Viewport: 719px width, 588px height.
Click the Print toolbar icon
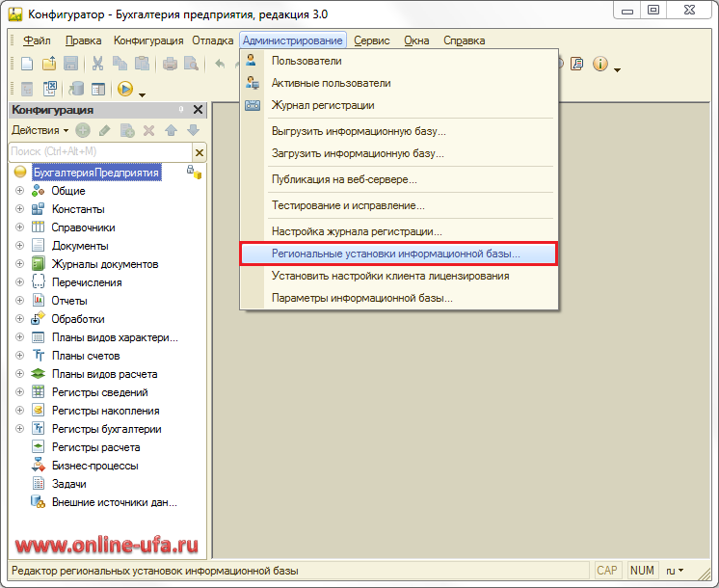click(x=170, y=64)
